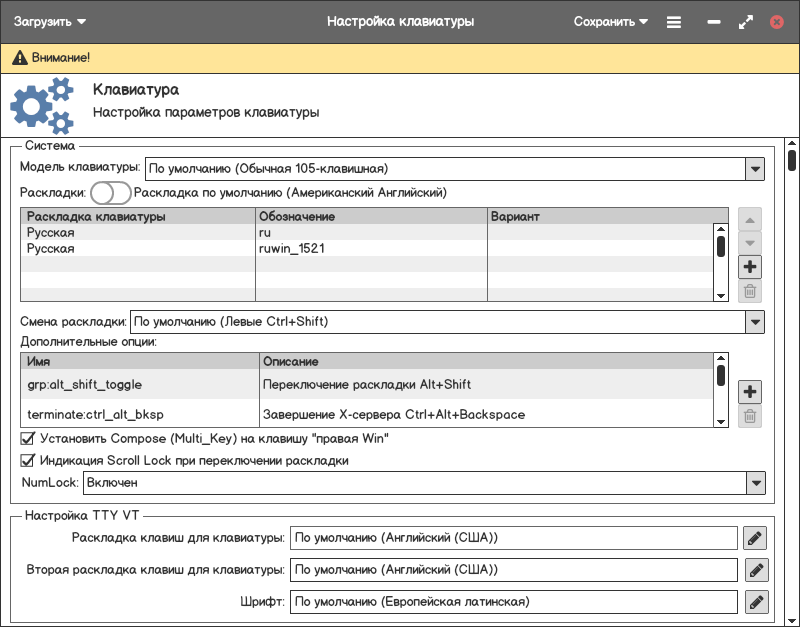Move layout up with the up arrow button
Viewport: 800px width, 627px height.
click(x=750, y=219)
